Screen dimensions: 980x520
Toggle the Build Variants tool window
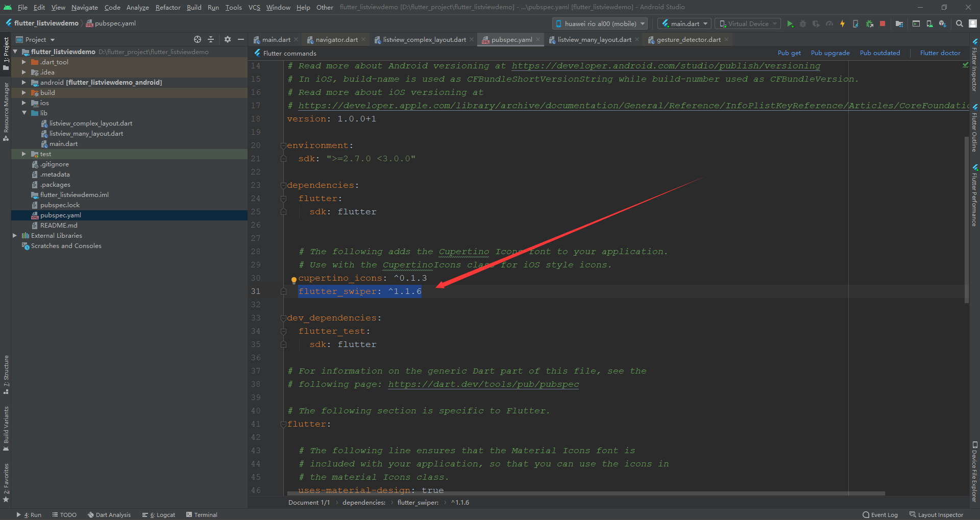(6, 429)
